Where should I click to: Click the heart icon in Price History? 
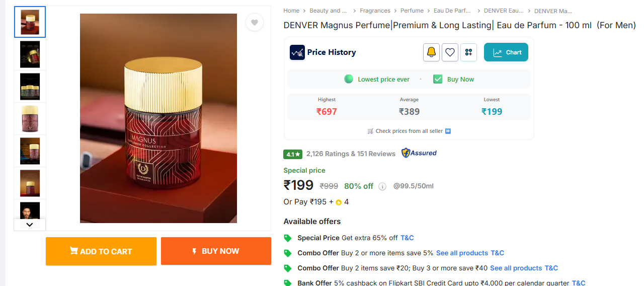coord(450,52)
